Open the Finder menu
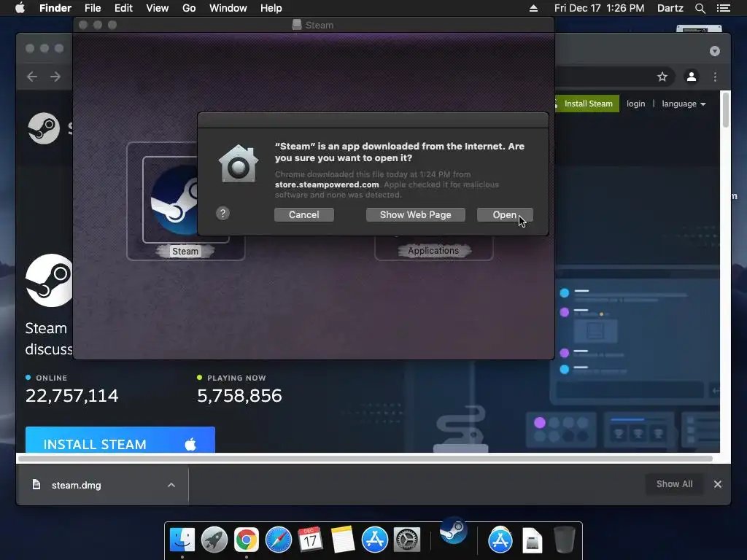Image resolution: width=747 pixels, height=560 pixels. coord(55,8)
